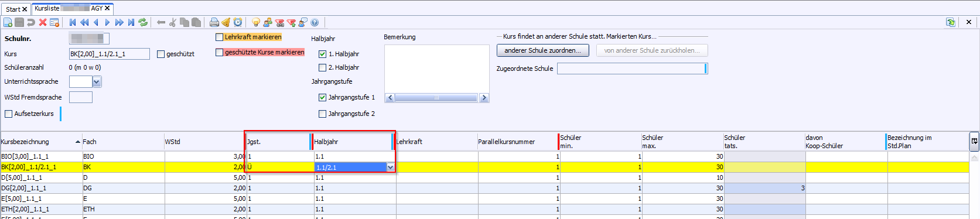Viewport: 980px width, 219px height.
Task: Click the Zugeordnete Schule field
Action: [632, 69]
